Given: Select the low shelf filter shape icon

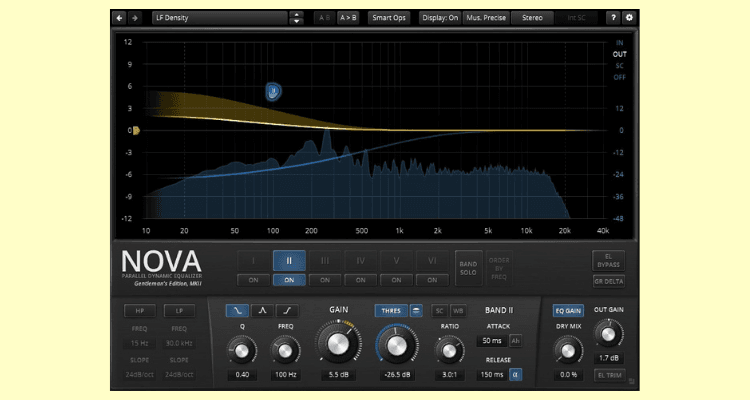Looking at the screenshot, I should [x=237, y=311].
